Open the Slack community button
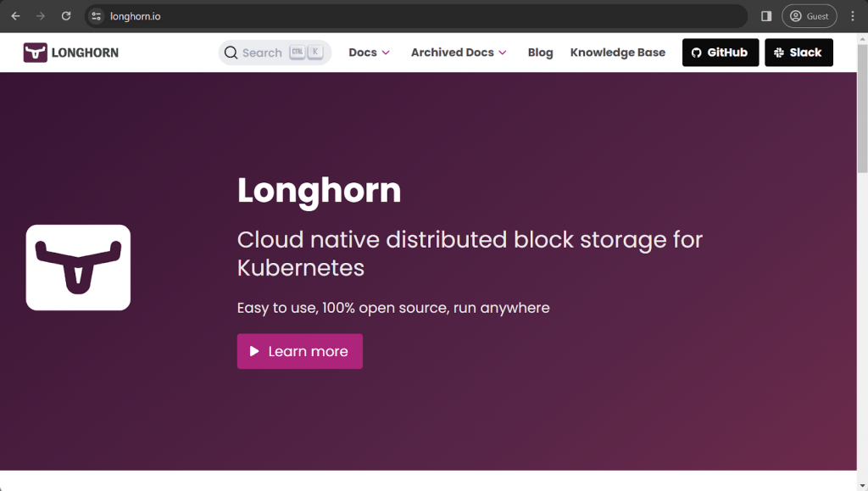This screenshot has height=491, width=868. 798,53
